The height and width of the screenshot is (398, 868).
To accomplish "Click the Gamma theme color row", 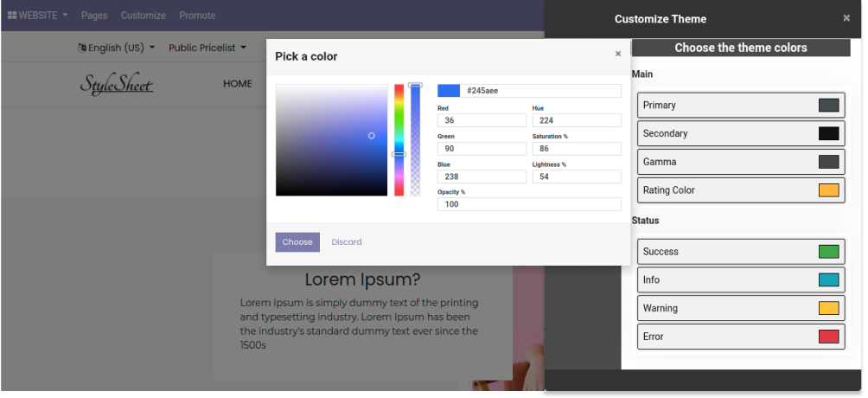I will coord(741,162).
